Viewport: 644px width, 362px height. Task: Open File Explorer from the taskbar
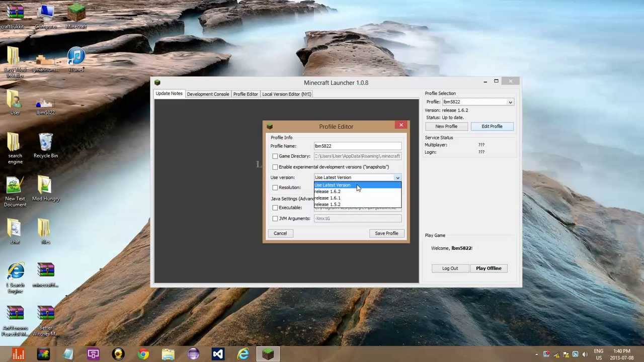168,354
